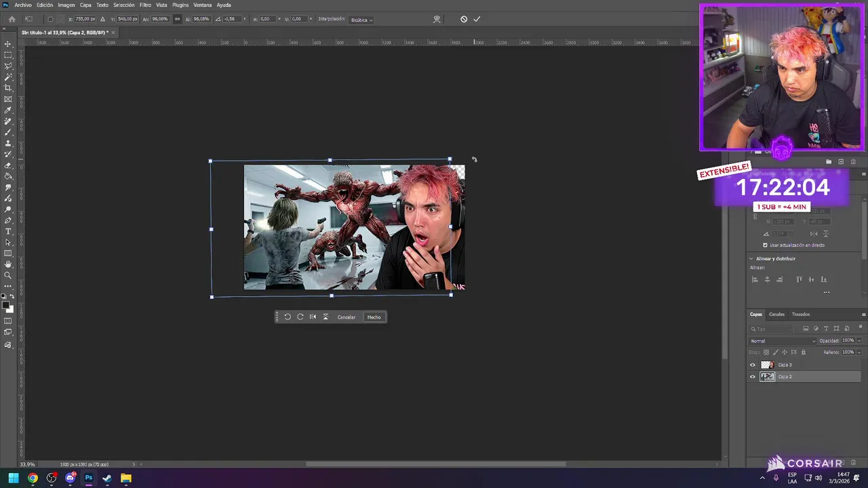Switch to Trazados tab

[801, 314]
